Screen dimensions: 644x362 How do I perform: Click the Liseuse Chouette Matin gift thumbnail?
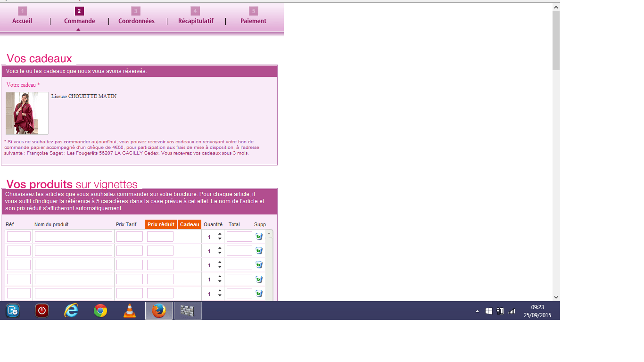pos(27,113)
